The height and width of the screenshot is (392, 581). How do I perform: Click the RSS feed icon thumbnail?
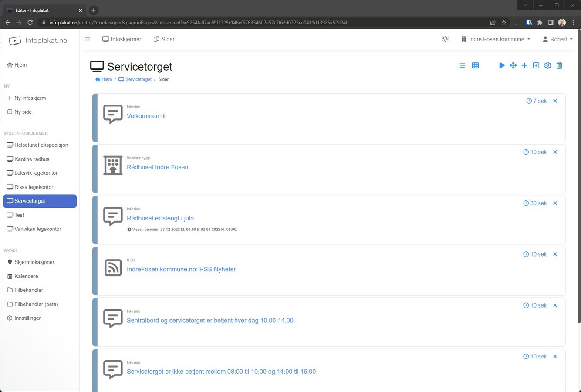(x=113, y=267)
